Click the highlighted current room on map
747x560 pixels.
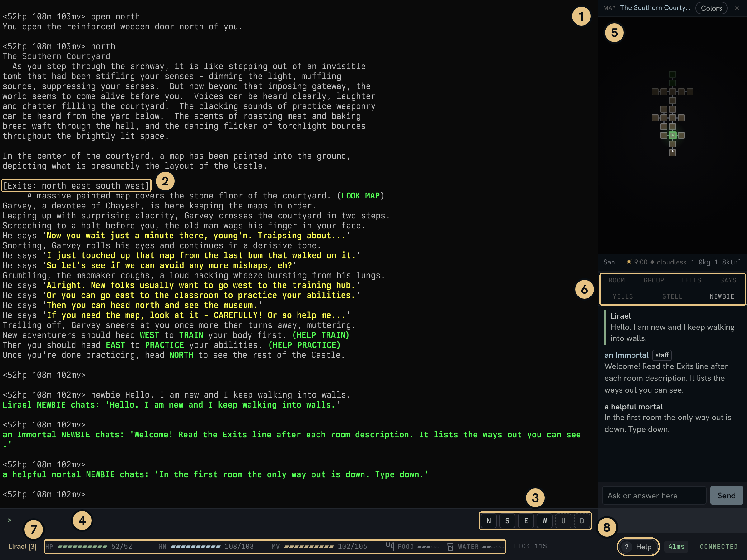672,135
